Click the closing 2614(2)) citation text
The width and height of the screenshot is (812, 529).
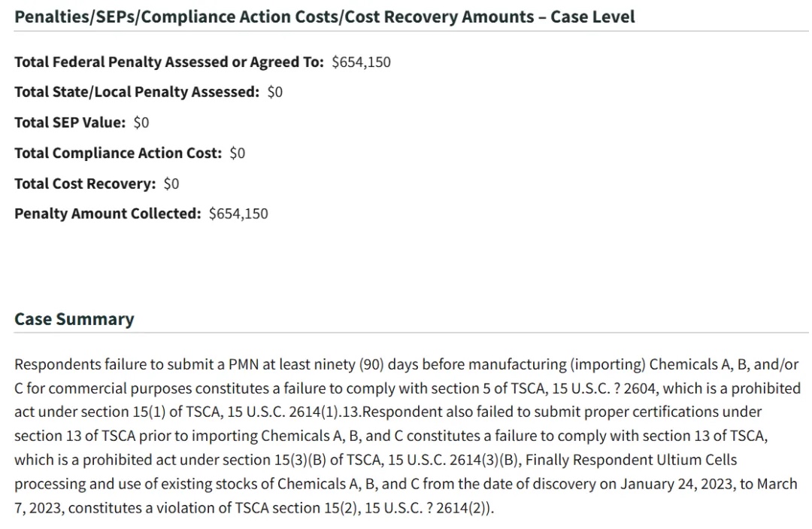tap(465, 508)
